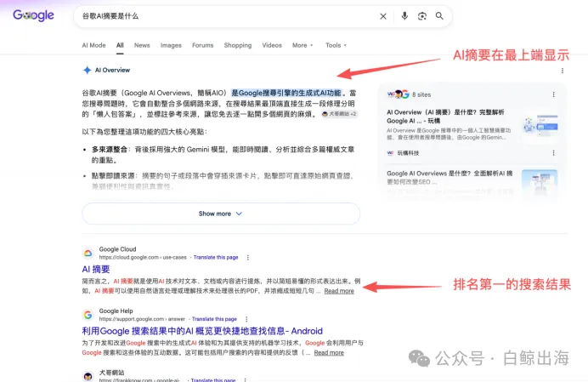
Task: Open the Videos tab
Action: click(x=272, y=45)
